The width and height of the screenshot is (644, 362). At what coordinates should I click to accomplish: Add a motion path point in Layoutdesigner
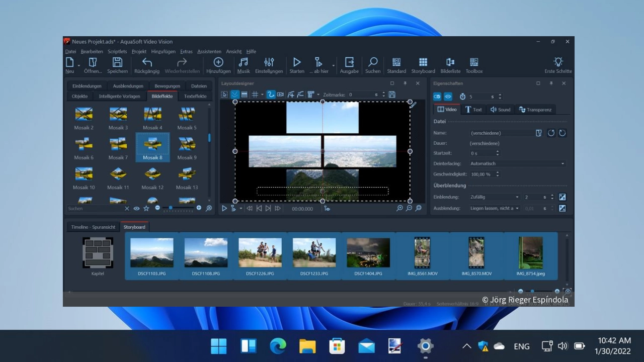click(291, 95)
